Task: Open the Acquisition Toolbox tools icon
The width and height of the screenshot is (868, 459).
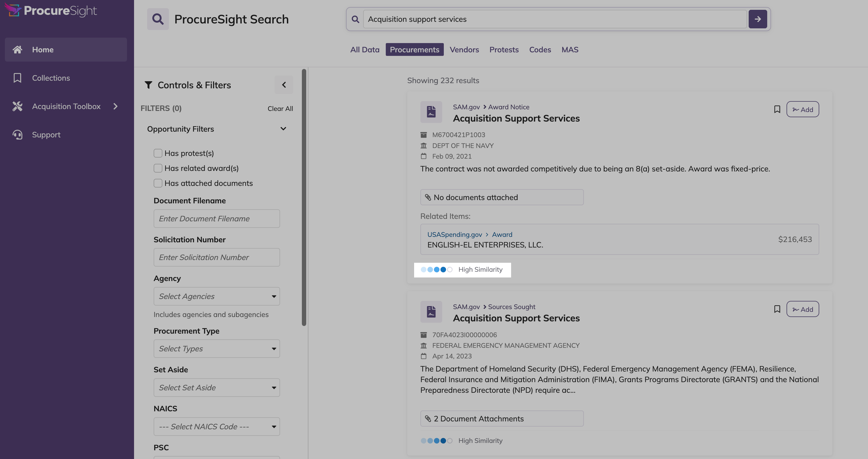Action: coord(17,106)
